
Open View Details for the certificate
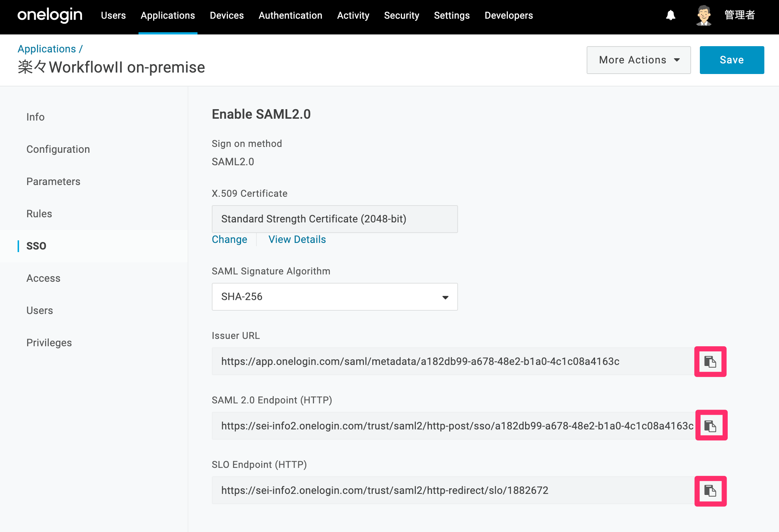coord(297,239)
